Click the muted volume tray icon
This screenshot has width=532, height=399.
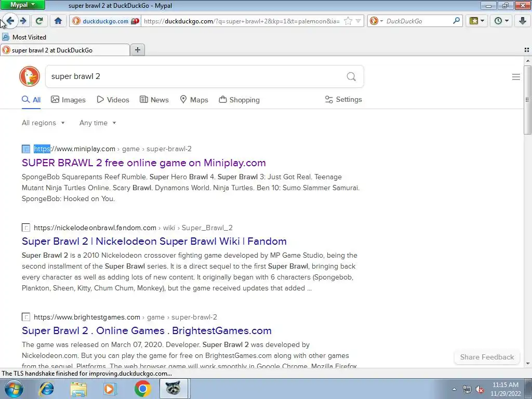pyautogui.click(x=480, y=389)
